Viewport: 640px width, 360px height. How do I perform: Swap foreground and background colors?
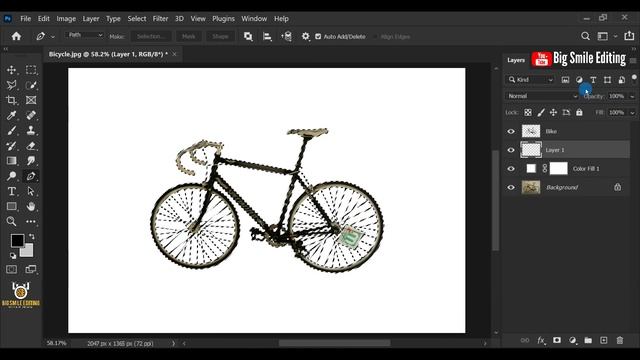click(x=31, y=237)
